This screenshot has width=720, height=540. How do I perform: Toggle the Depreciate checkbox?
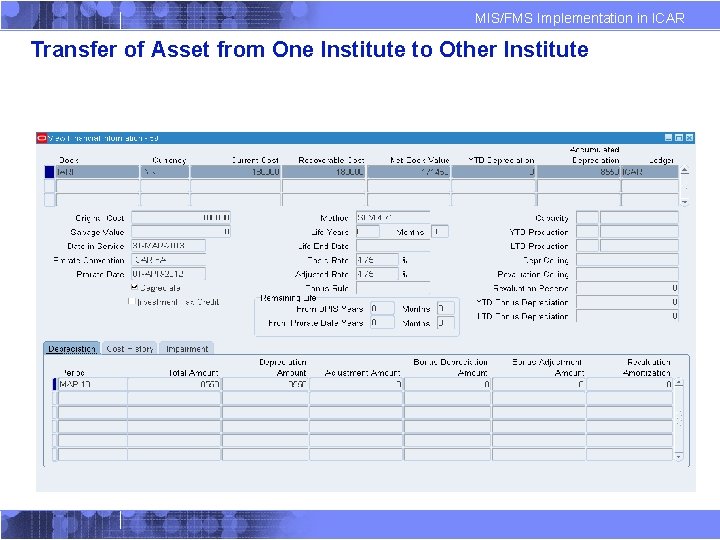pyautogui.click(x=134, y=287)
